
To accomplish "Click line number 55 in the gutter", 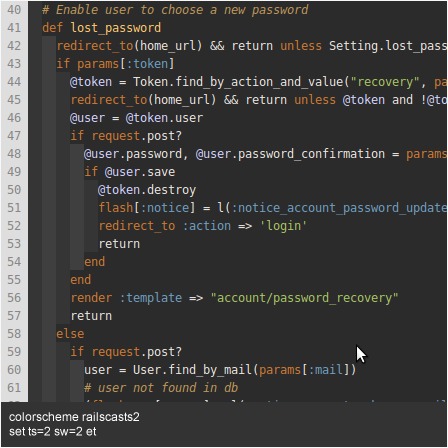I will click(14, 280).
